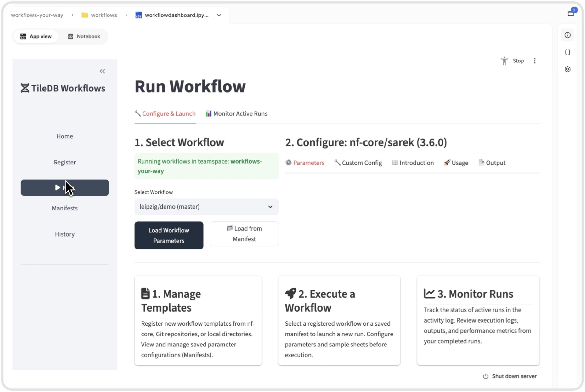Click Load Workflow Parameters button
Screen dimensions: 585x392
click(x=169, y=235)
